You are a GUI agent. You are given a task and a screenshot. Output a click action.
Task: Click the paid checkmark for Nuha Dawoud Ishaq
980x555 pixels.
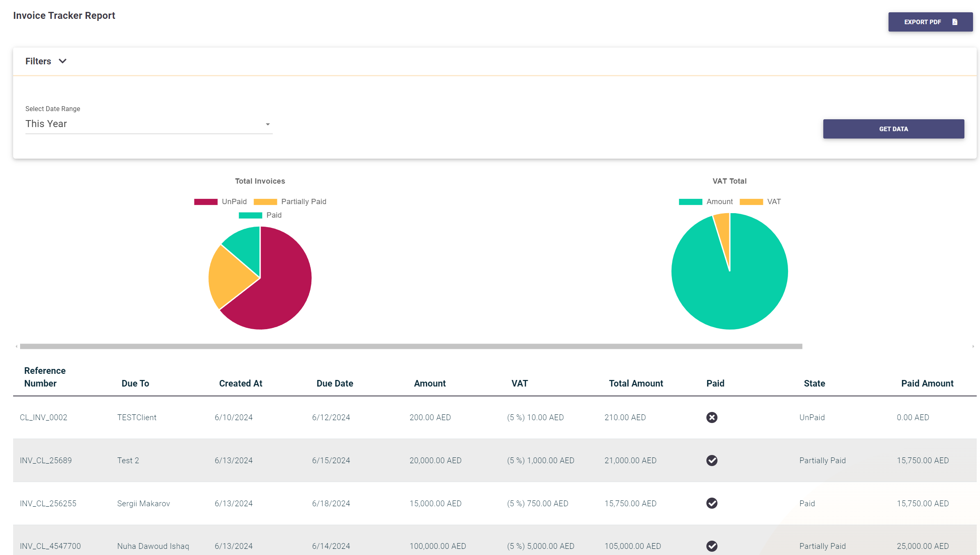[x=712, y=546]
